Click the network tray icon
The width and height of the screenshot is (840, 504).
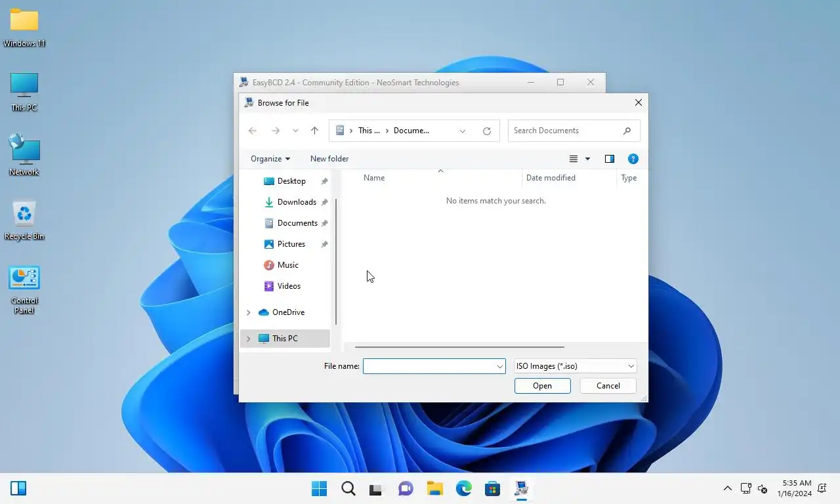[x=745, y=489]
